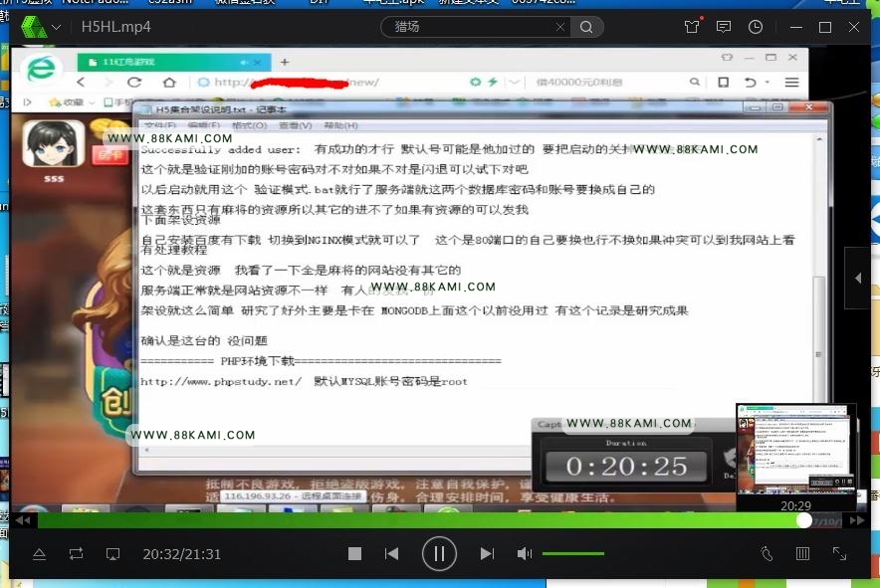This screenshot has width=880, height=588.
Task: Open the playback history clock icon
Action: (756, 27)
